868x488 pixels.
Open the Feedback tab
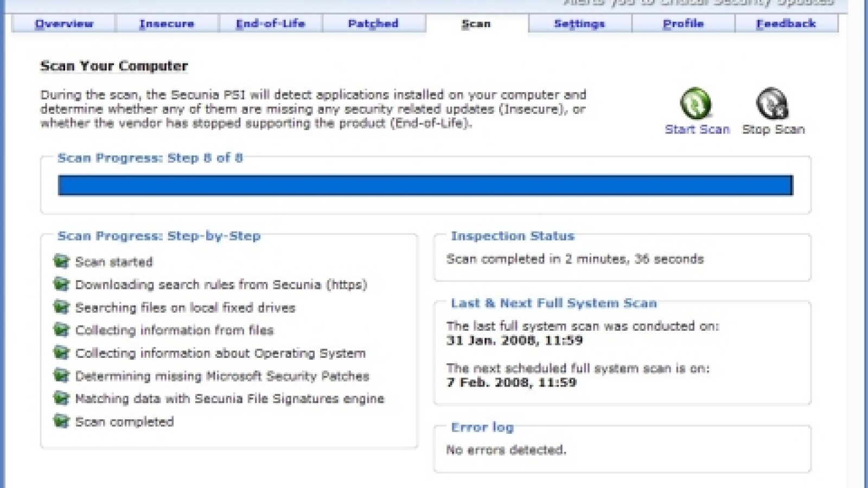786,24
